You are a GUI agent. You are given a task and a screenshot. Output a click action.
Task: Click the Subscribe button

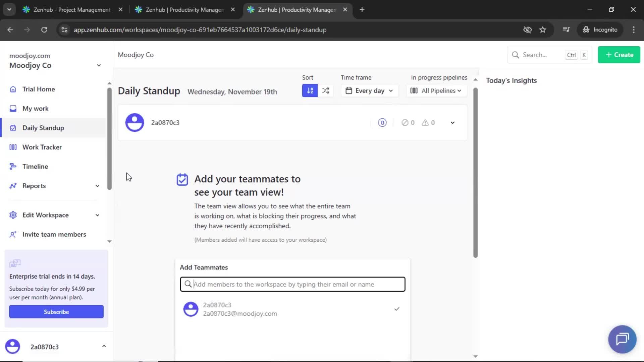click(x=56, y=311)
